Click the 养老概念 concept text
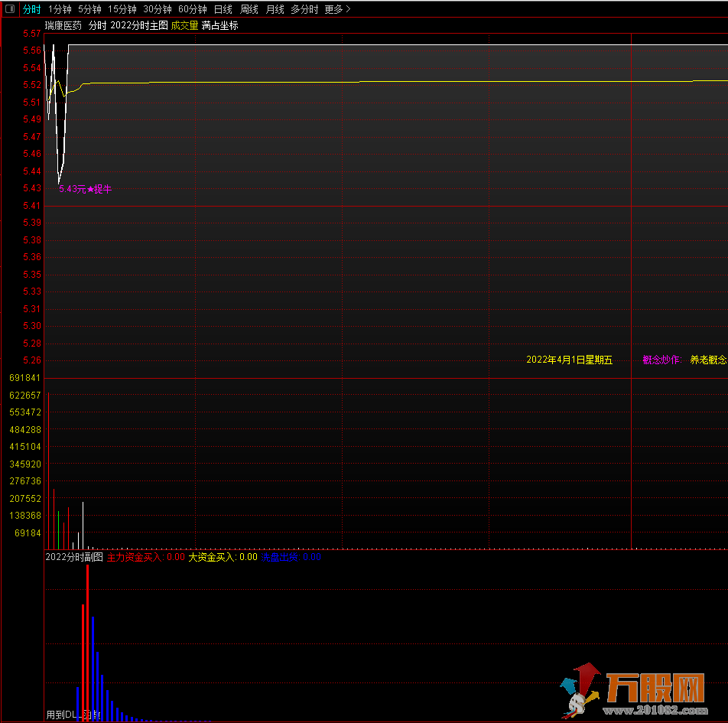Image resolution: width=728 pixels, height=723 pixels. tap(708, 360)
